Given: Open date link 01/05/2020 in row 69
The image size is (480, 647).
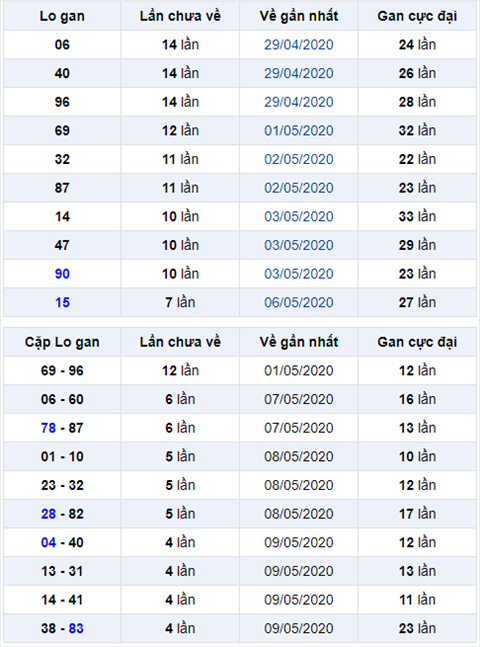Looking at the screenshot, I should coord(299,131).
